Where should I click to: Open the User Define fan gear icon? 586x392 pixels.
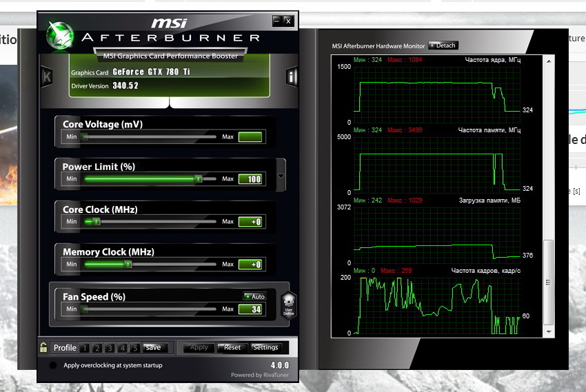point(288,305)
